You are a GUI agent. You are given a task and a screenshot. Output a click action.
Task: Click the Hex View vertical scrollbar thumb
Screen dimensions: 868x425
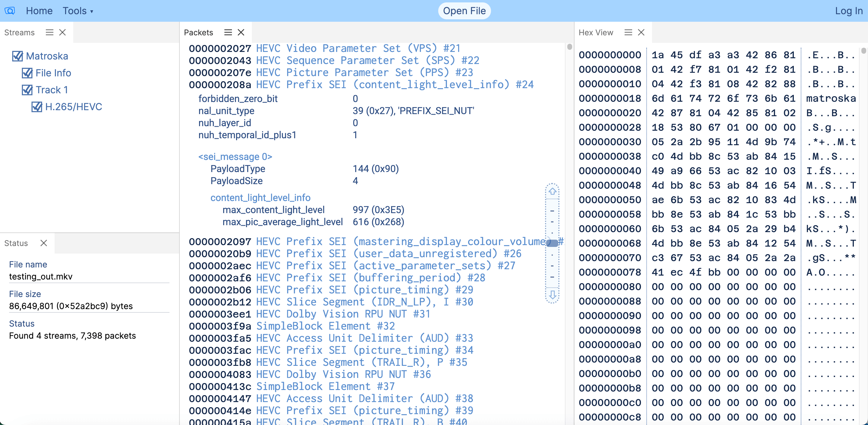pyautogui.click(x=863, y=51)
